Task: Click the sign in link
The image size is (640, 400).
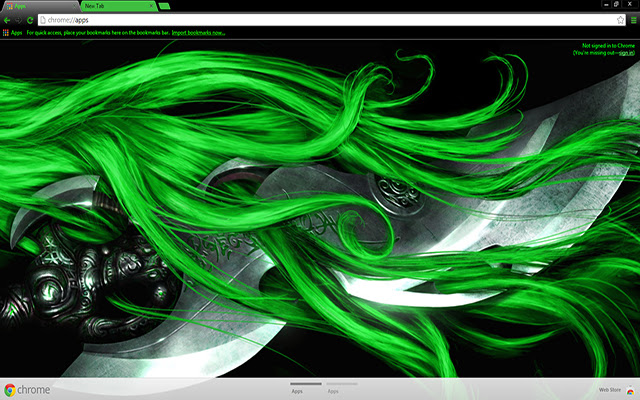Action: coord(626,53)
